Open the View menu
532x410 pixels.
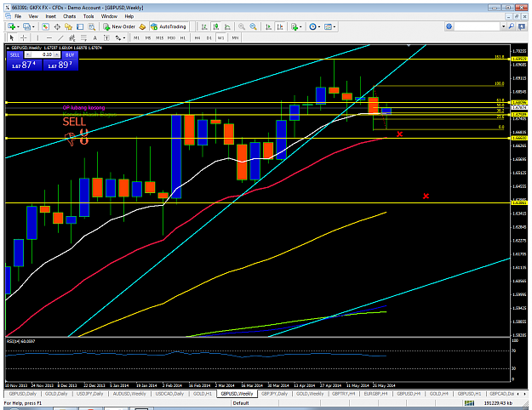pos(33,16)
